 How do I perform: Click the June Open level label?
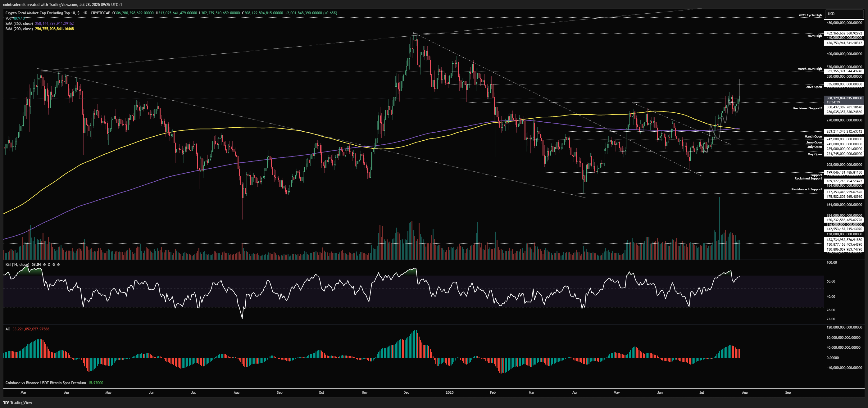point(814,143)
